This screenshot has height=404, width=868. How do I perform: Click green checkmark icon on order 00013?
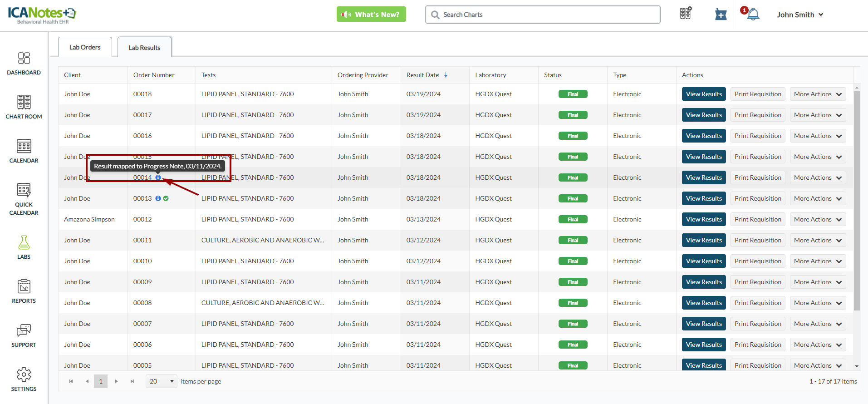[x=166, y=198]
